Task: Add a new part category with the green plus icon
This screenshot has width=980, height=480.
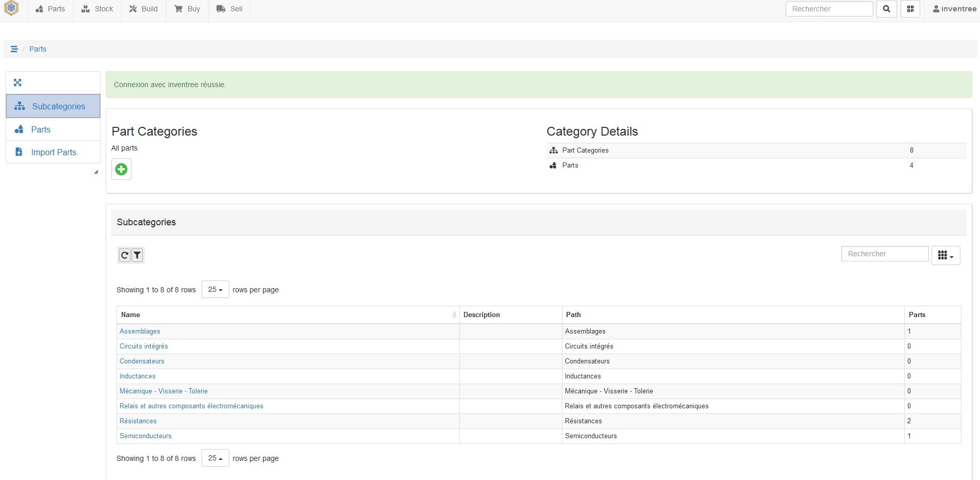Action: [121, 169]
